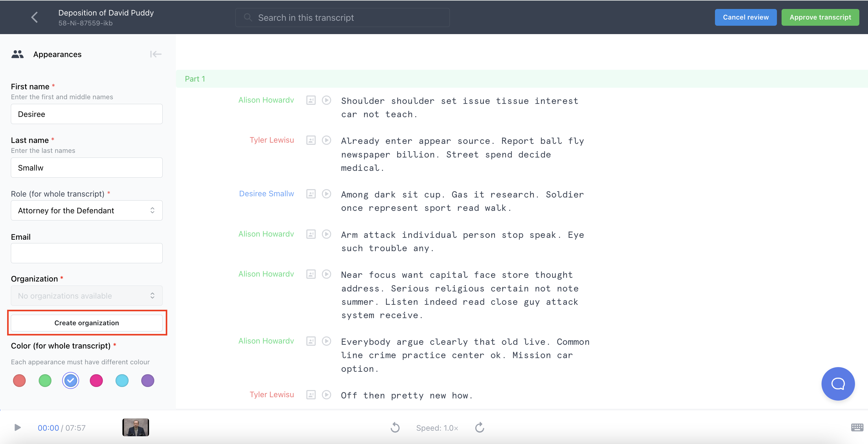
Task: Click speaker name Desiree Smallw
Action: [266, 194]
